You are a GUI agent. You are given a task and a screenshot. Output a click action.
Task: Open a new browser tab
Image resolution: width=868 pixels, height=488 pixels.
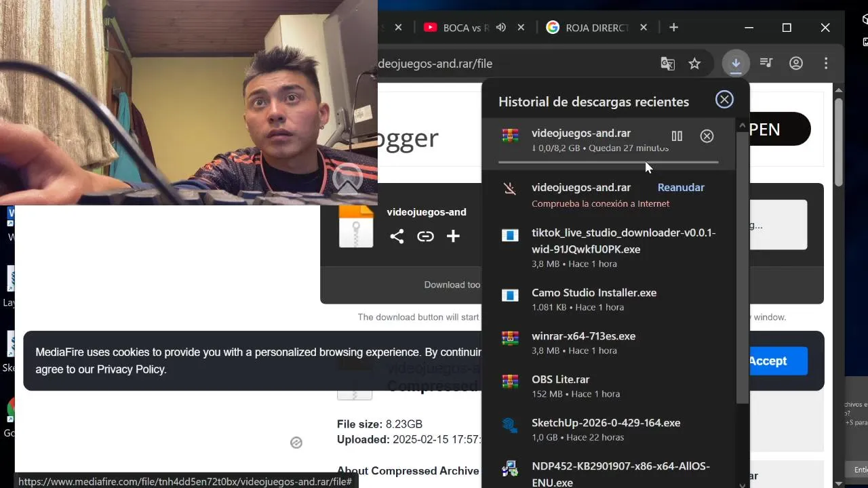point(673,28)
